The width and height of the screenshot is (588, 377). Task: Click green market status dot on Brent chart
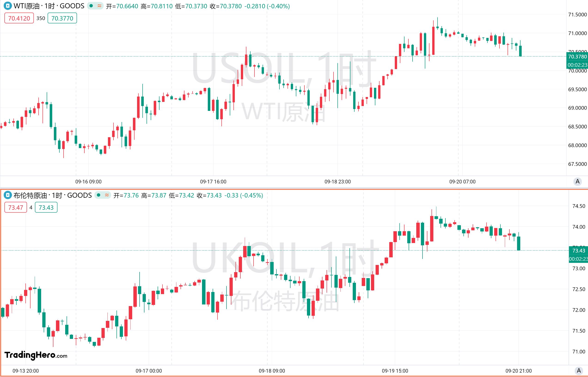(x=98, y=195)
